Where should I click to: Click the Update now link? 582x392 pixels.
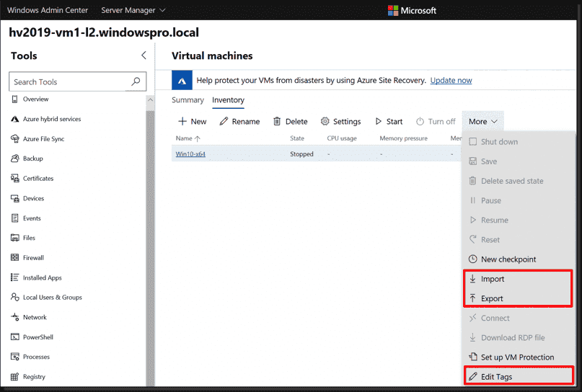tap(451, 80)
